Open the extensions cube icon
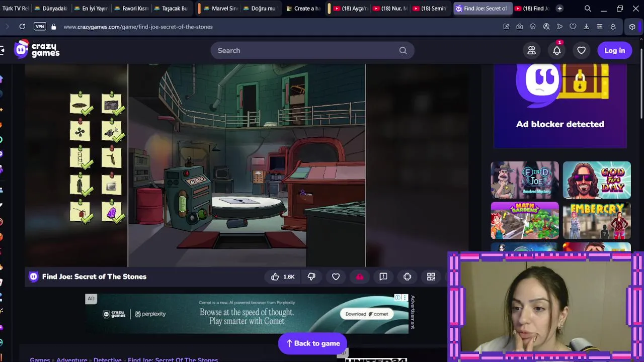 [x=632, y=27]
